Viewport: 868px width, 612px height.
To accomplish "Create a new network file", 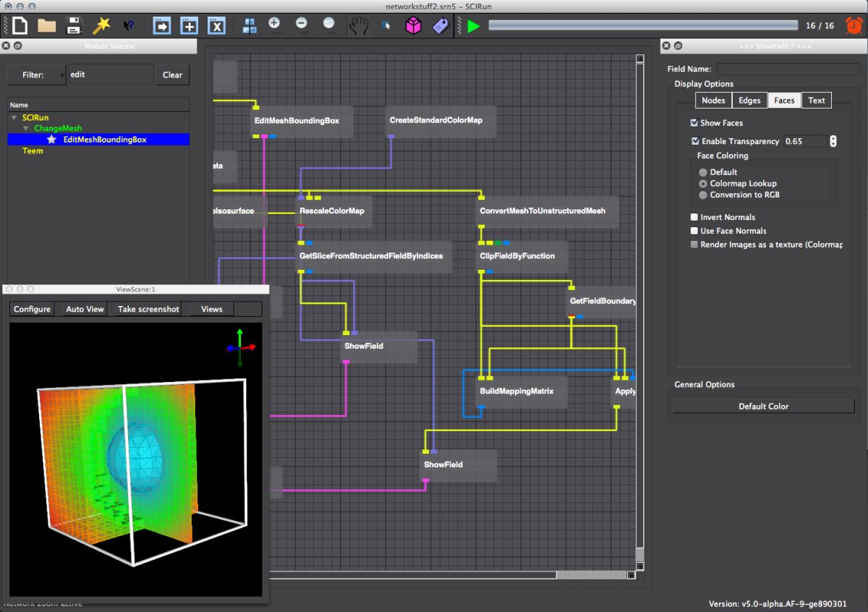I will click(20, 26).
